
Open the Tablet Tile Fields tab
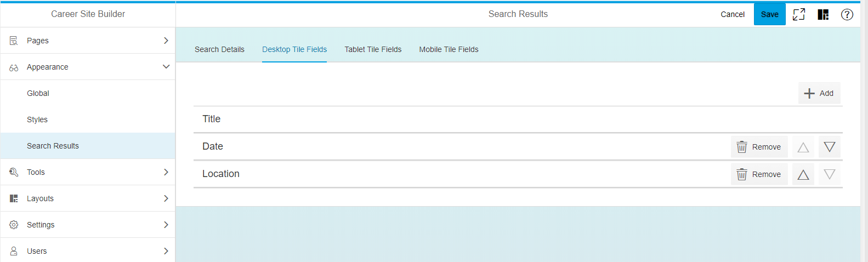coord(373,49)
